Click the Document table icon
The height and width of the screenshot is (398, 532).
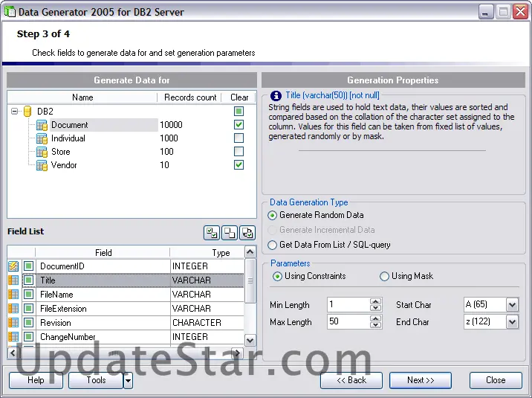click(42, 125)
